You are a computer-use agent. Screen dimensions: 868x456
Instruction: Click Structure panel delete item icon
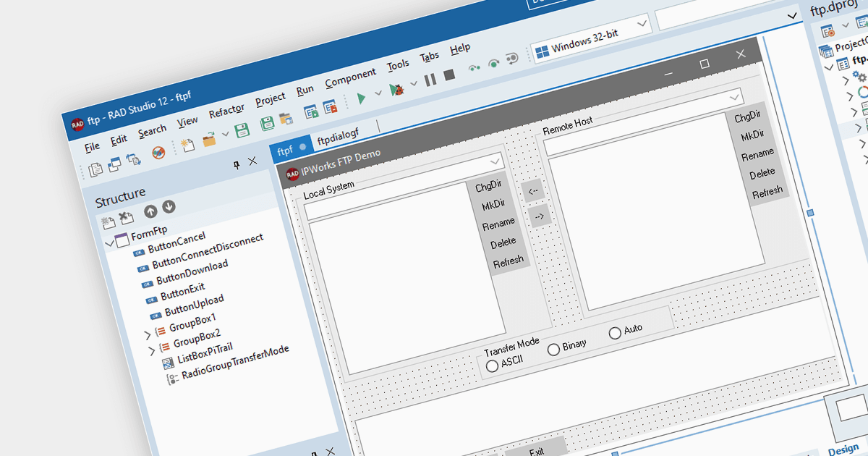(x=126, y=217)
